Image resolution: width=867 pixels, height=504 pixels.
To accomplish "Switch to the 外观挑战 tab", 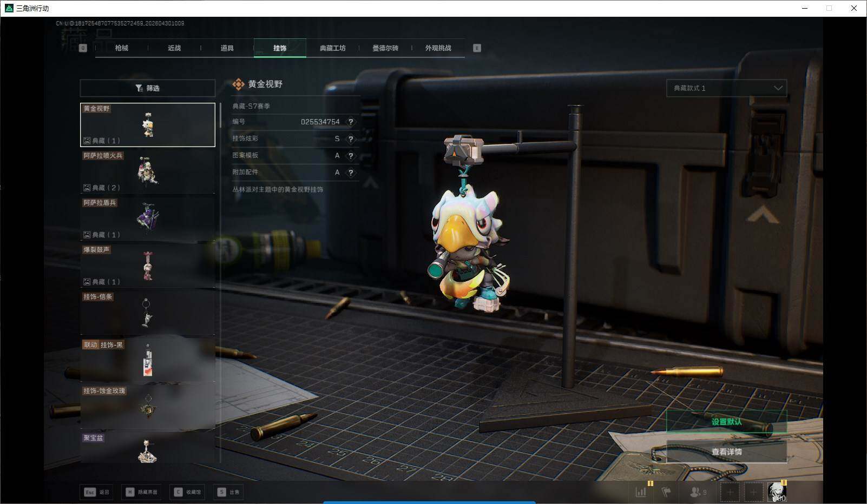I will tap(438, 48).
